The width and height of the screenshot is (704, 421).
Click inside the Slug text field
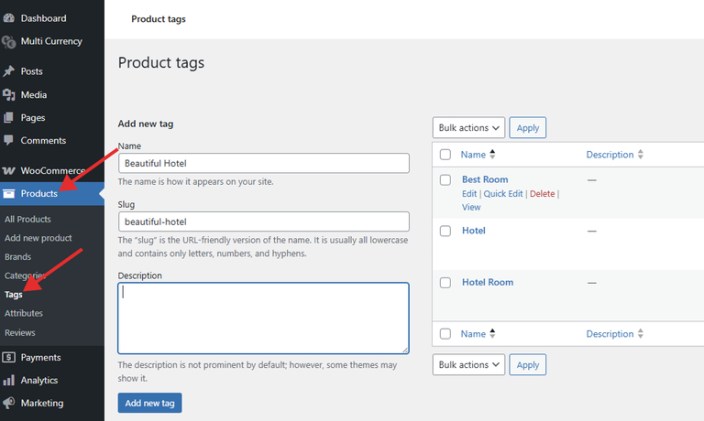coord(263,221)
